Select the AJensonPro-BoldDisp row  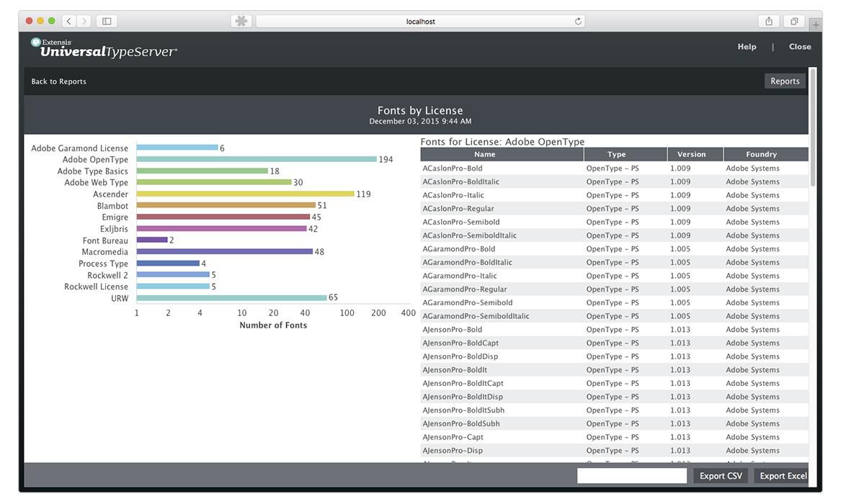(x=614, y=356)
